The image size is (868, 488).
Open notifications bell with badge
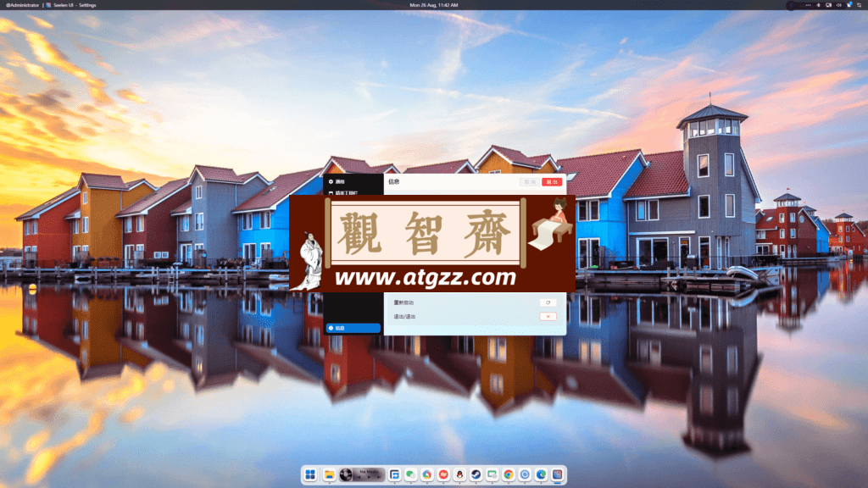[x=849, y=5]
